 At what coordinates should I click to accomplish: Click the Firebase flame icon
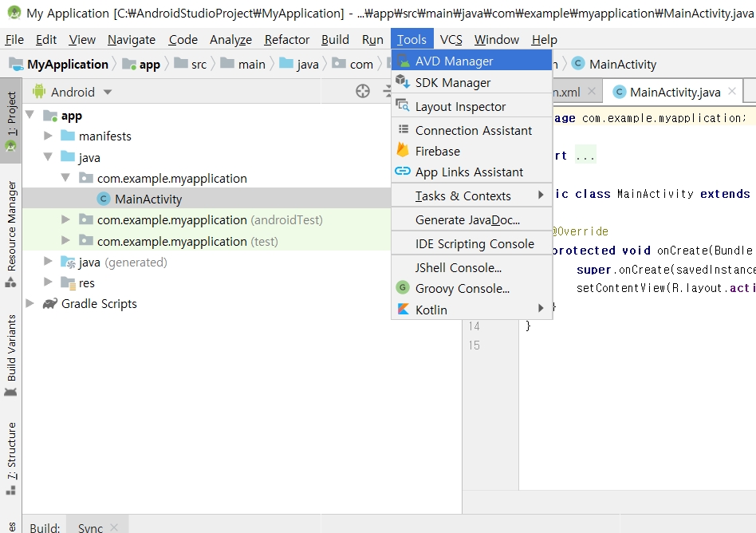pyautogui.click(x=403, y=150)
